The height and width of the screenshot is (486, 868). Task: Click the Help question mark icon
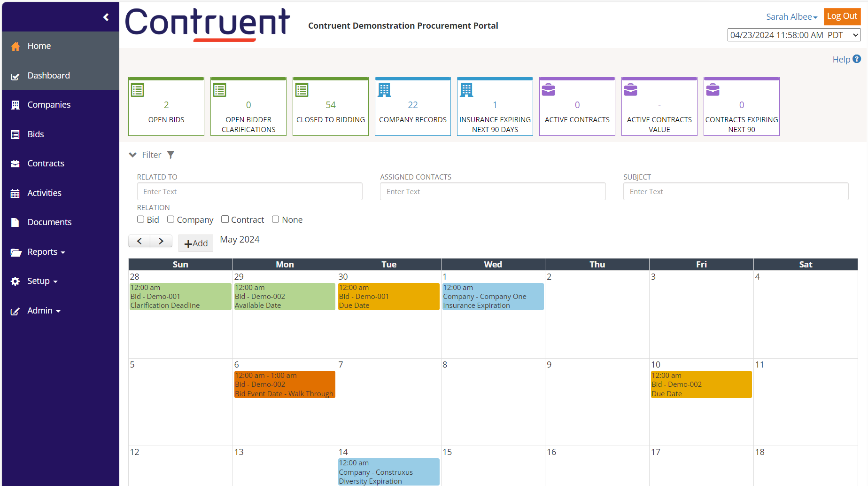(x=857, y=59)
